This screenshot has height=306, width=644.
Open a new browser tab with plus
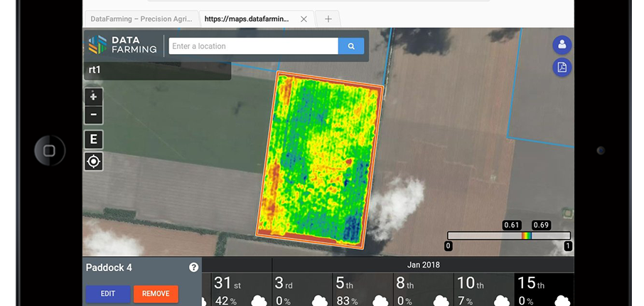pyautogui.click(x=328, y=19)
